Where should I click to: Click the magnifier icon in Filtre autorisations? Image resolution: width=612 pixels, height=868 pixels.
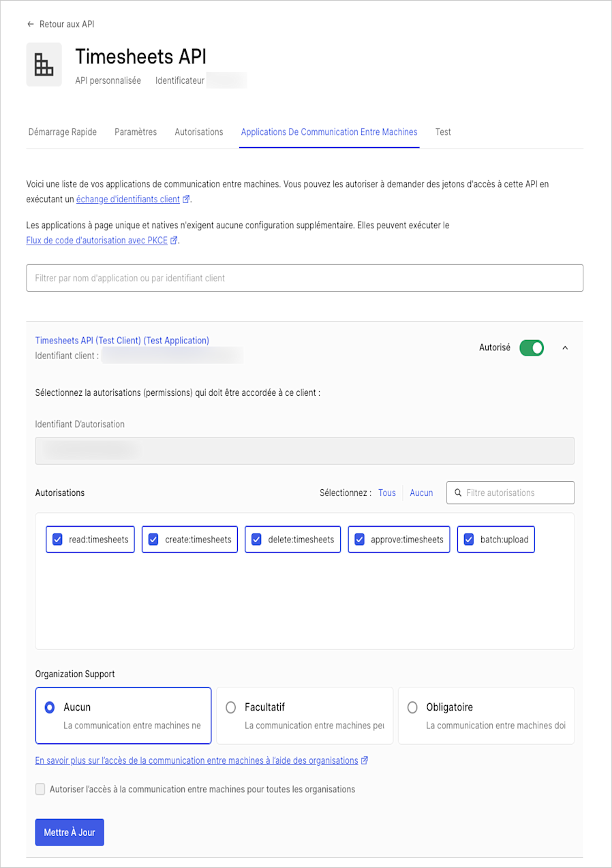(458, 493)
